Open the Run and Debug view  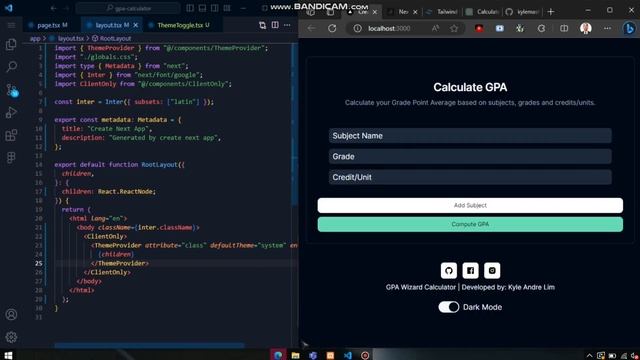coord(11,112)
